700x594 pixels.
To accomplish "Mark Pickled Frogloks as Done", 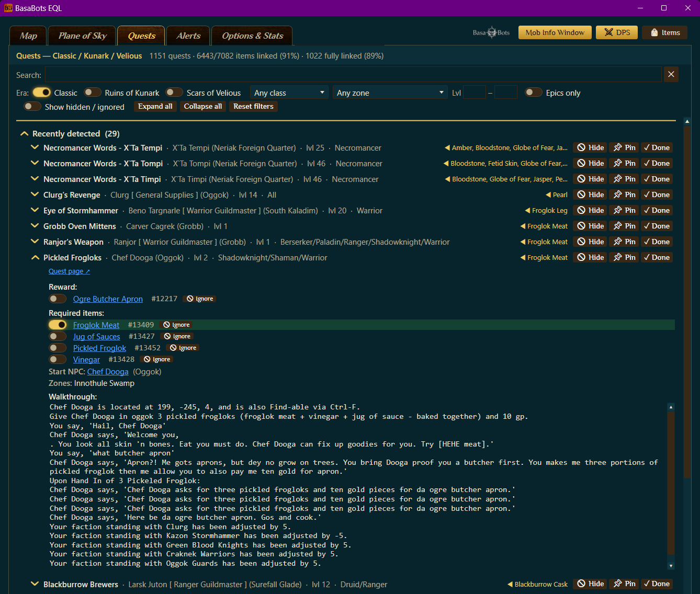I will pyautogui.click(x=657, y=257).
